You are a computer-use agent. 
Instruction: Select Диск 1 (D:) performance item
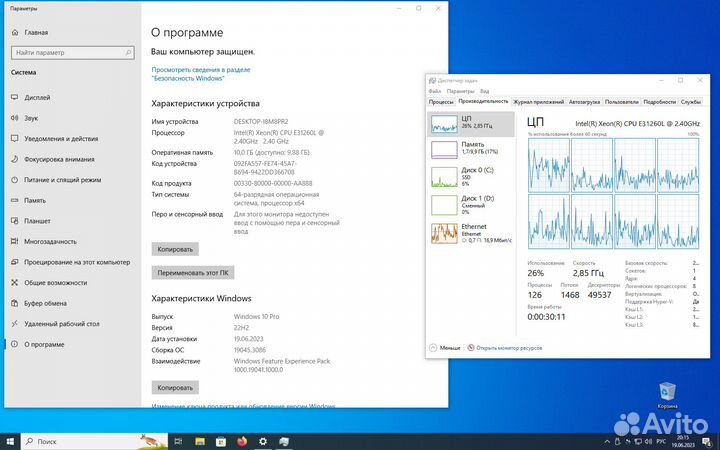(471, 205)
